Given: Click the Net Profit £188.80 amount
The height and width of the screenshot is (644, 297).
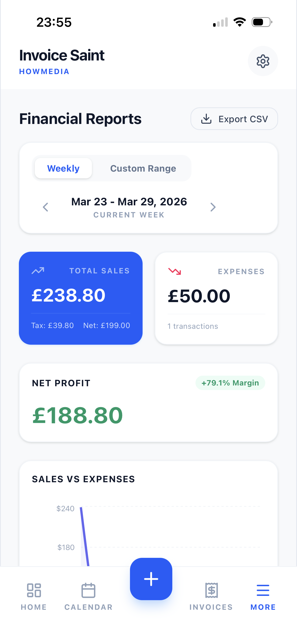Looking at the screenshot, I should (x=78, y=415).
